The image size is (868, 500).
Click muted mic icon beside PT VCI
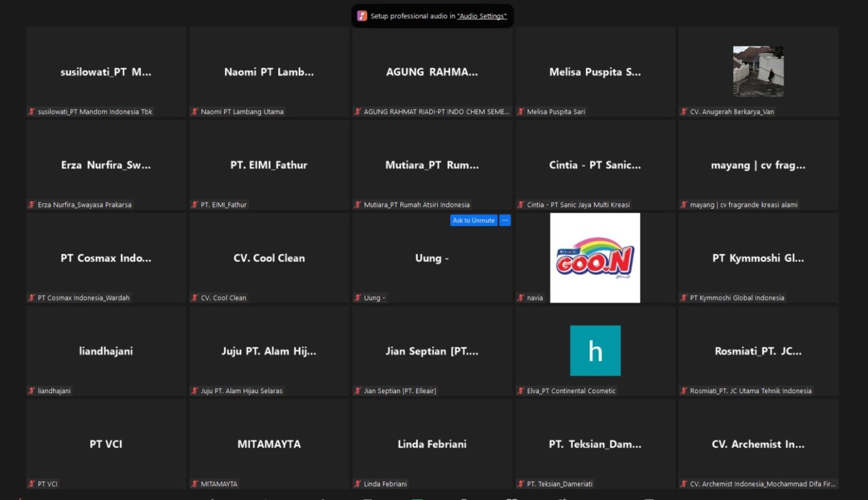tap(31, 484)
